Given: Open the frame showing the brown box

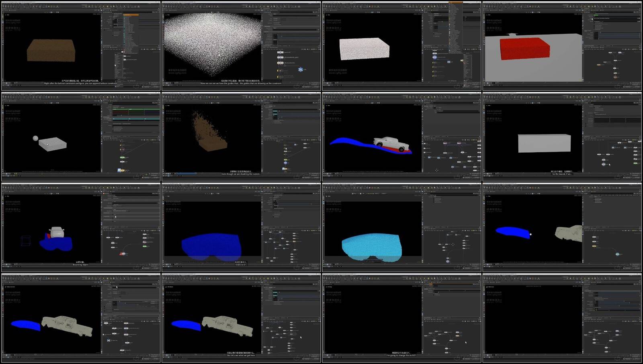Looking at the screenshot, I should [x=81, y=45].
